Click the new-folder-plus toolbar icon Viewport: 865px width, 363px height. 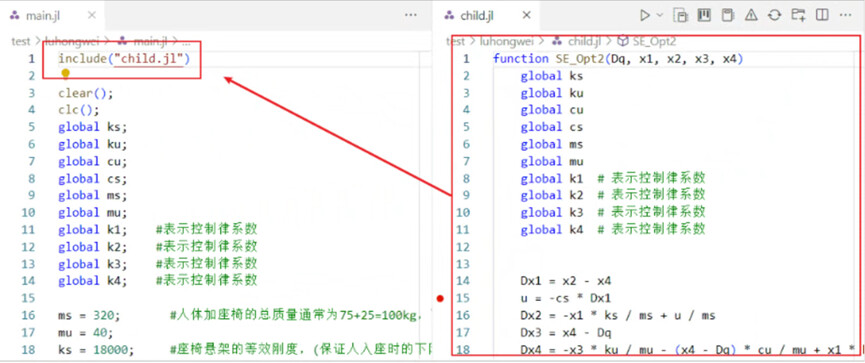pyautogui.click(x=798, y=15)
